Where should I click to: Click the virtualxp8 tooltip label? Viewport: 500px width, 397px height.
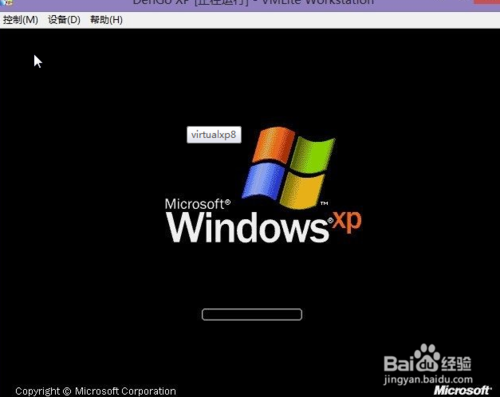[214, 135]
